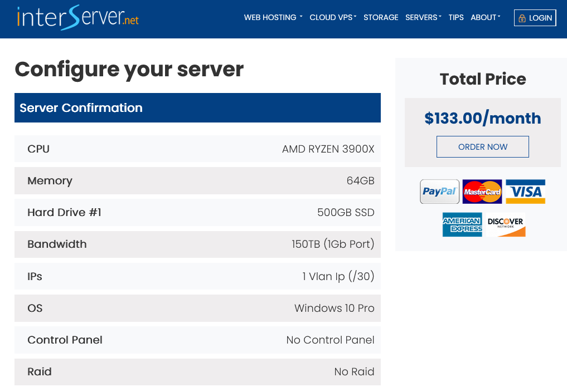
Task: Click the lock icon in Login button
Action: (522, 18)
